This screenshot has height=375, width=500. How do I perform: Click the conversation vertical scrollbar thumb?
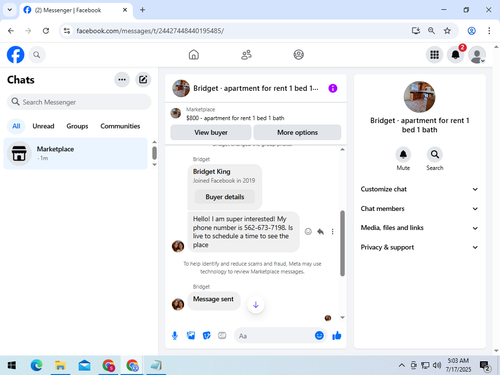click(x=342, y=243)
